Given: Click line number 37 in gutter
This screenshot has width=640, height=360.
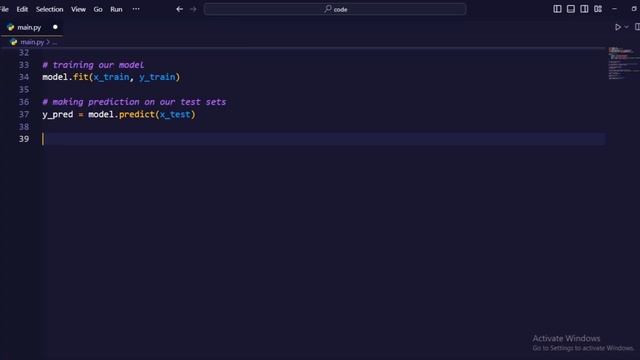Looking at the screenshot, I should click(24, 115).
